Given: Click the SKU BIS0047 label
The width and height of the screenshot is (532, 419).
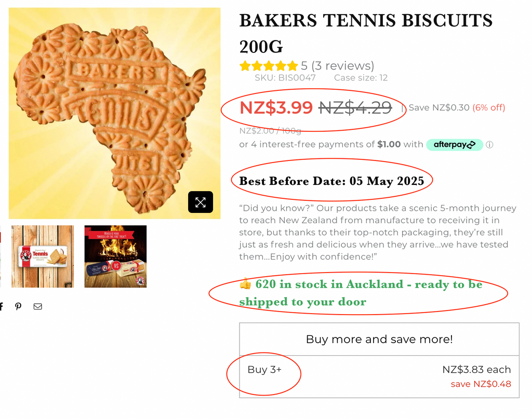Looking at the screenshot, I should (x=285, y=78).
